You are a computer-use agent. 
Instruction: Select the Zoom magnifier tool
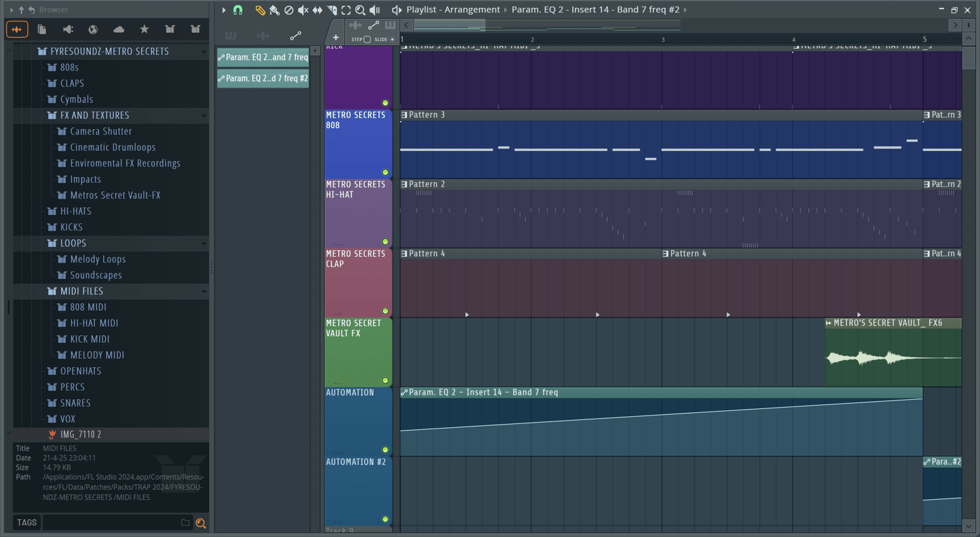point(360,10)
